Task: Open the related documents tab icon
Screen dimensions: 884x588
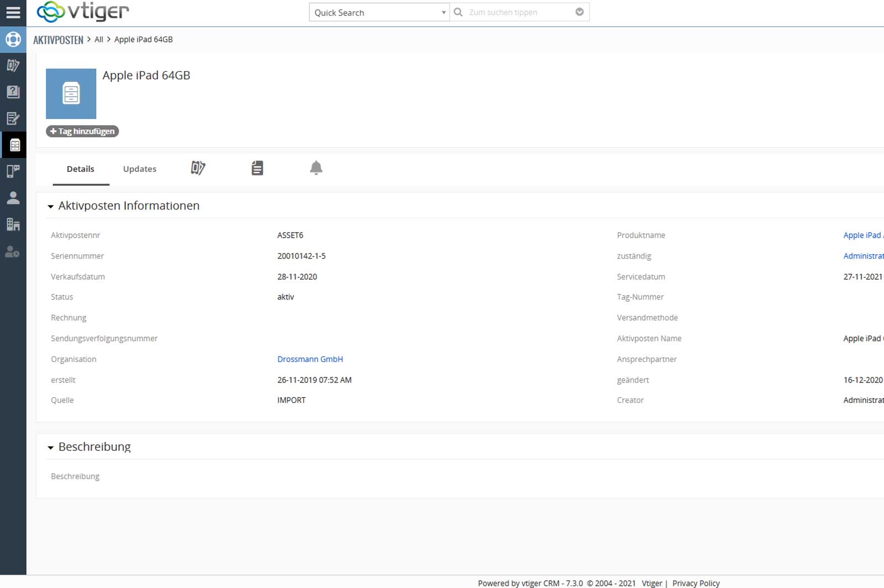Action: tap(257, 168)
